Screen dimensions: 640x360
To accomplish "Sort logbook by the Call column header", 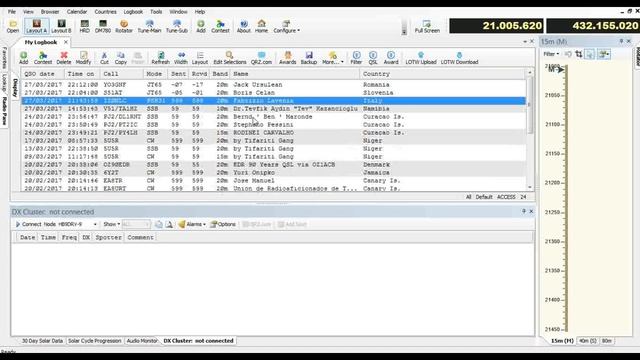I will [x=122, y=74].
